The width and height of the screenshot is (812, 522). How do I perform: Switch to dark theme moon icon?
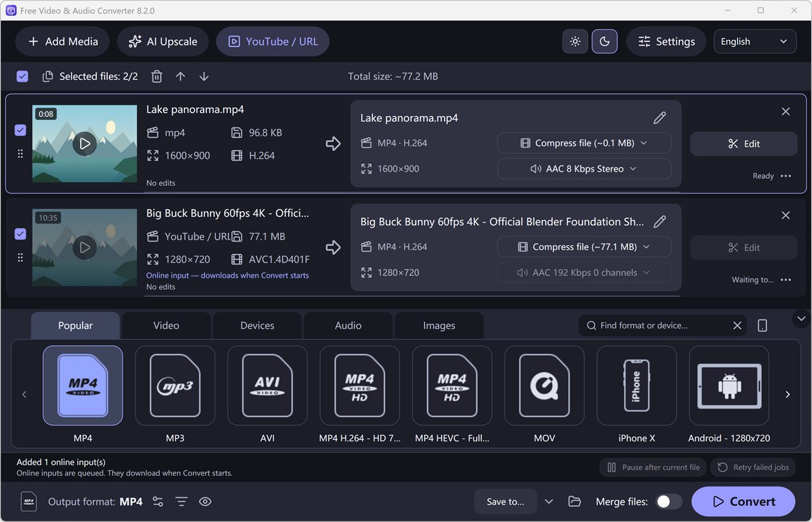[x=605, y=41]
